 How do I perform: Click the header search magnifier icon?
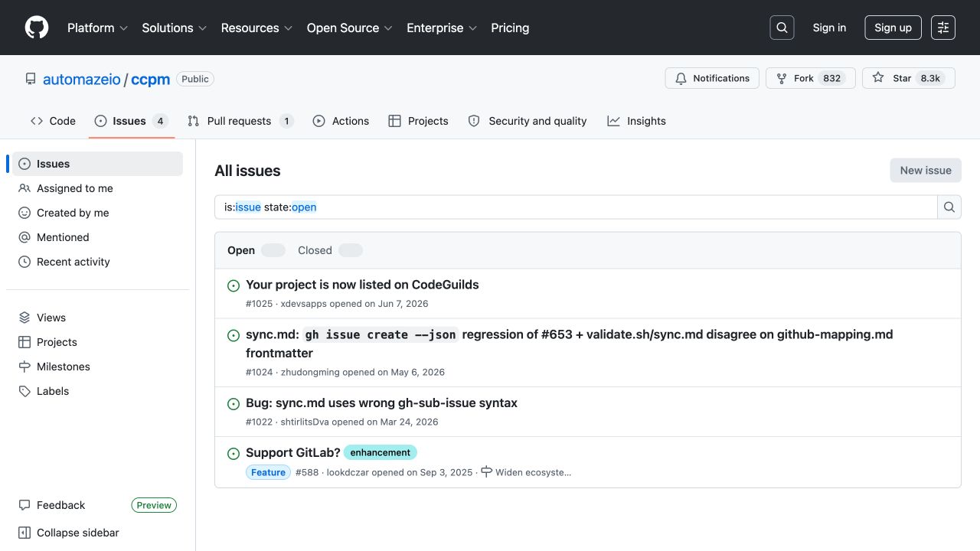click(782, 28)
